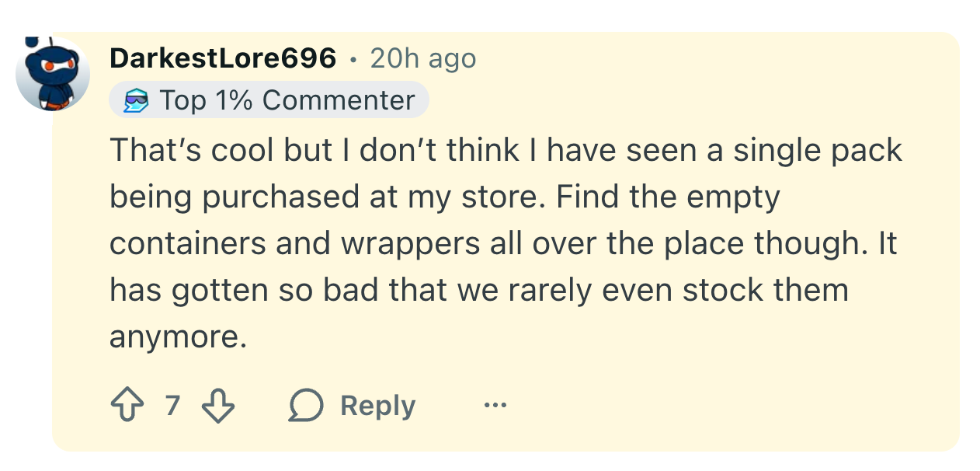Image resolution: width=980 pixels, height=471 pixels.
Task: Open the DarkestLore696 username profile link
Action: point(223,58)
